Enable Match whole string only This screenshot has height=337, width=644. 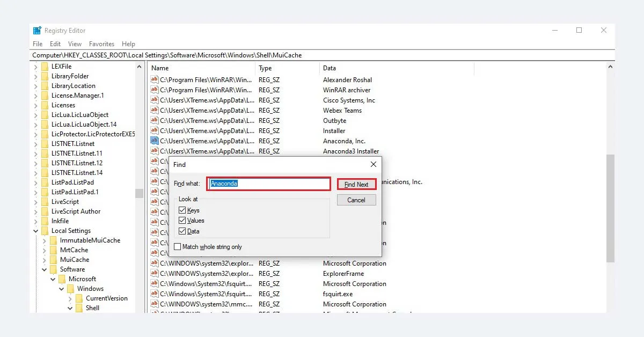click(x=177, y=246)
